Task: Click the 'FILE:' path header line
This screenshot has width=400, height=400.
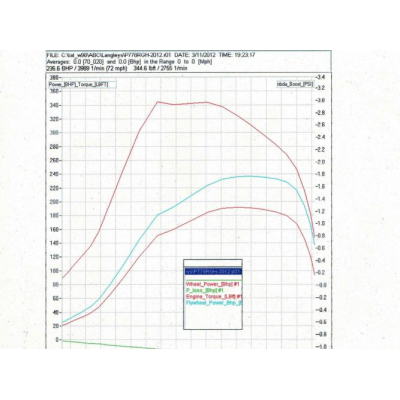Action: (151, 55)
